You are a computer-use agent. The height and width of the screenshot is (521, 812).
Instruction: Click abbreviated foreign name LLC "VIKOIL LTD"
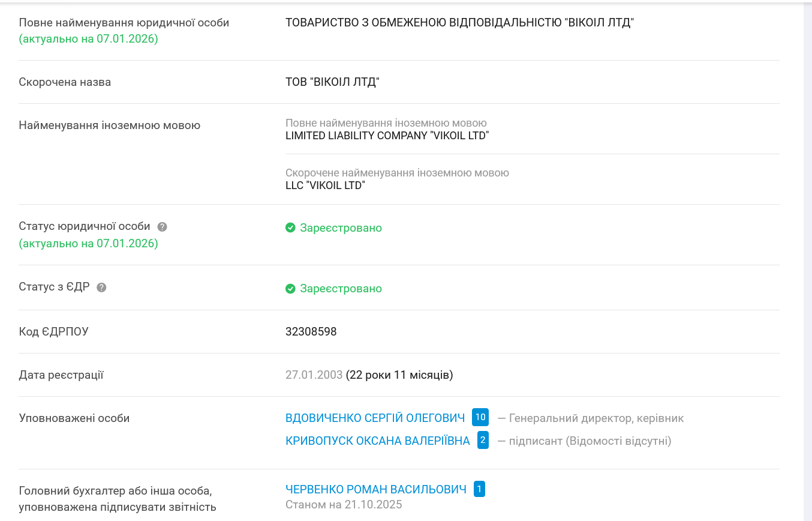click(x=325, y=185)
